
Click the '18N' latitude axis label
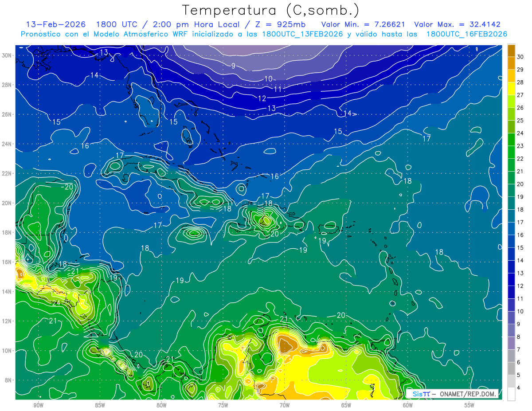click(7, 232)
